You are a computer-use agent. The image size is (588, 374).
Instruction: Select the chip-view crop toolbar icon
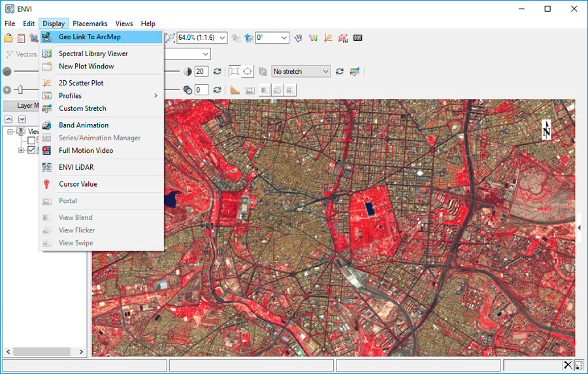34,38
